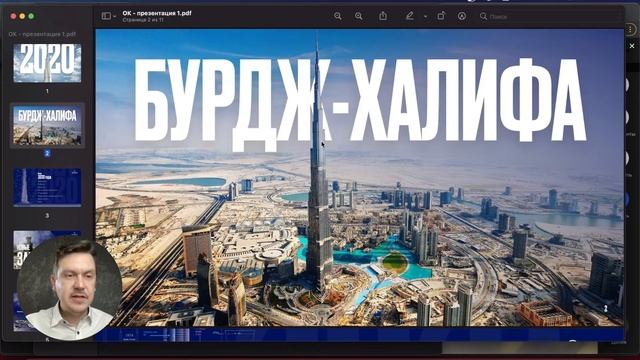Expand the highlight color dropdown arrow

point(425,16)
